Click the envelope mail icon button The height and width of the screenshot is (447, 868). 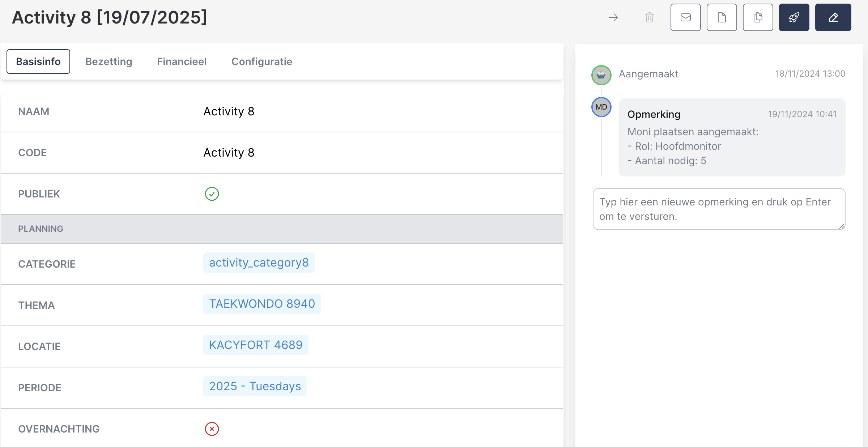685,17
